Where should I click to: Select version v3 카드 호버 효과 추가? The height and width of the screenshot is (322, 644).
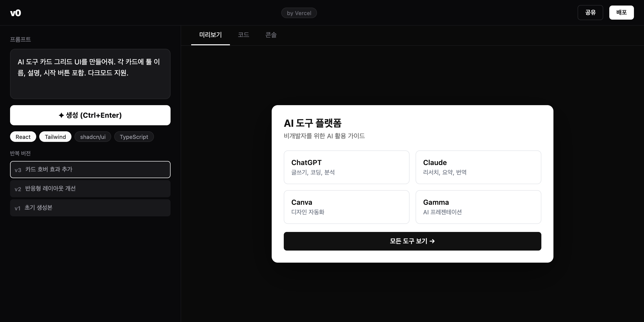(x=90, y=170)
